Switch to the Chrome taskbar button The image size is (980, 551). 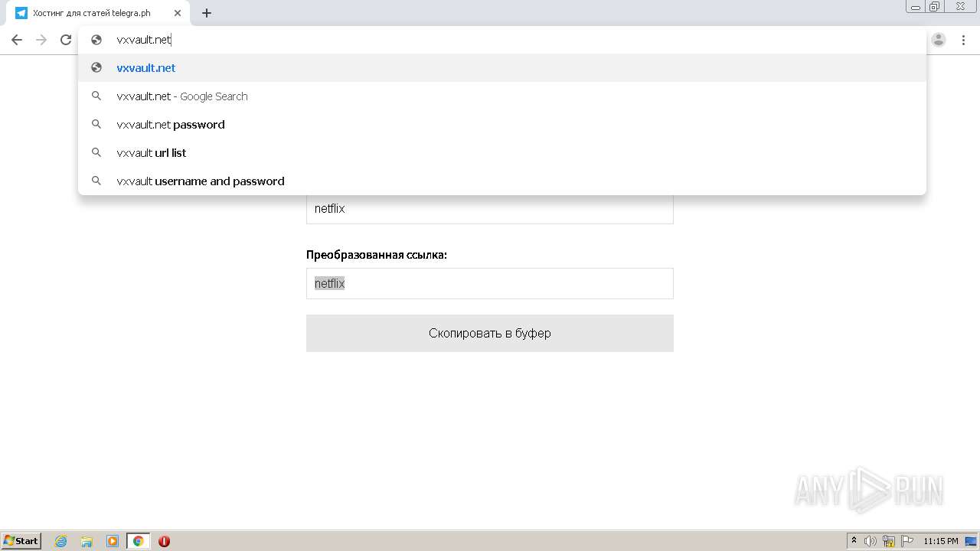click(138, 541)
